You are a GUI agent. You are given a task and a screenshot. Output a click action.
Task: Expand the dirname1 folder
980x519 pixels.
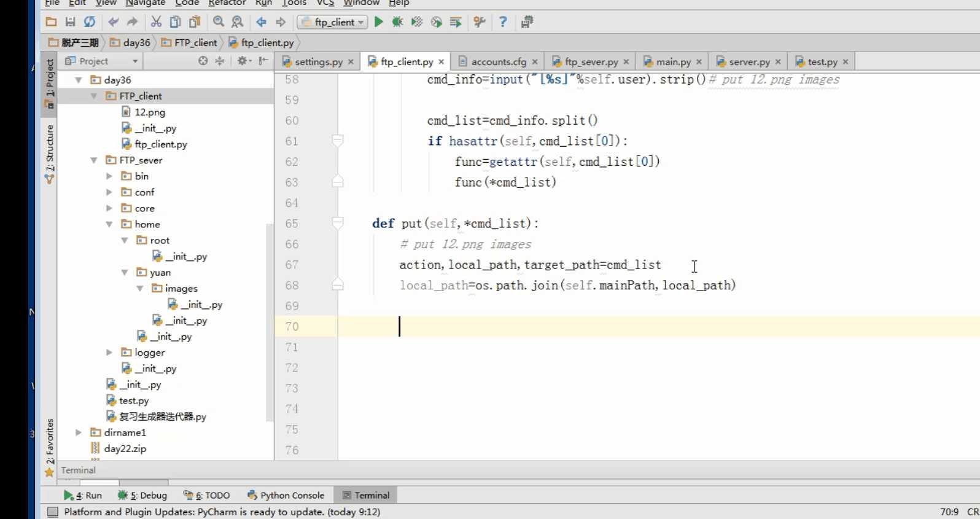[79, 432]
